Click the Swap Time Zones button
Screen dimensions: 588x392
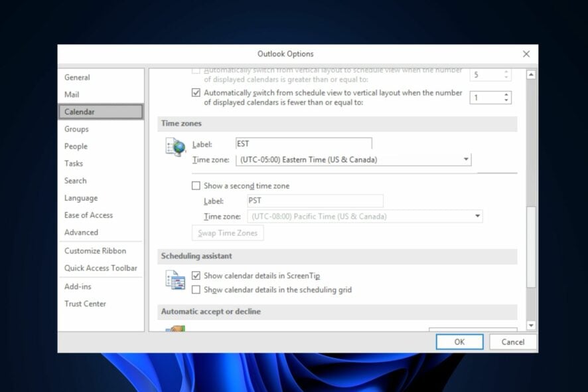coord(228,233)
